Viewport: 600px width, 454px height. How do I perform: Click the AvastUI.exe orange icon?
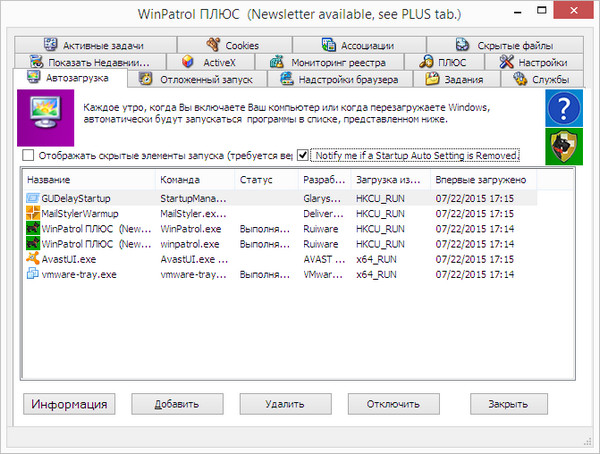pyautogui.click(x=33, y=259)
